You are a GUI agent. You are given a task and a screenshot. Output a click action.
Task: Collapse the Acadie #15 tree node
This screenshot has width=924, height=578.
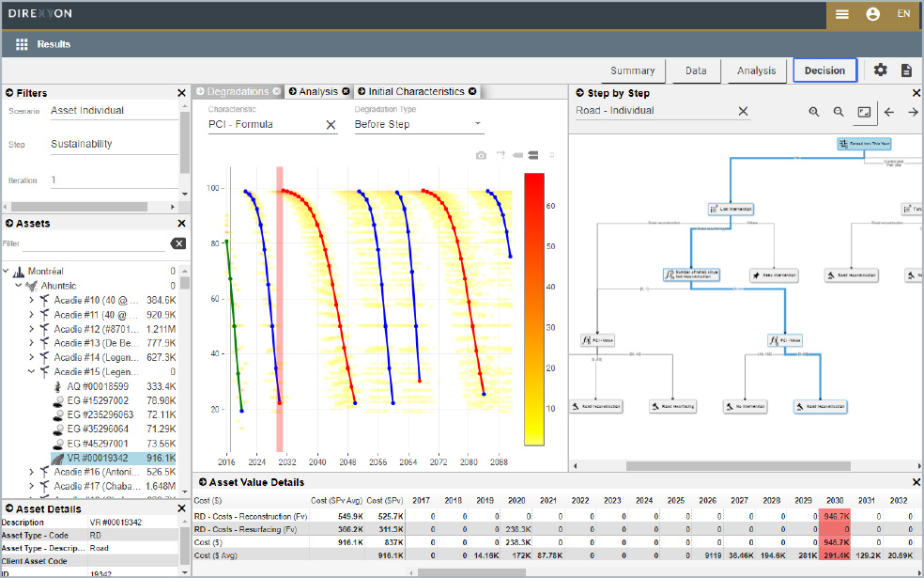click(x=31, y=371)
